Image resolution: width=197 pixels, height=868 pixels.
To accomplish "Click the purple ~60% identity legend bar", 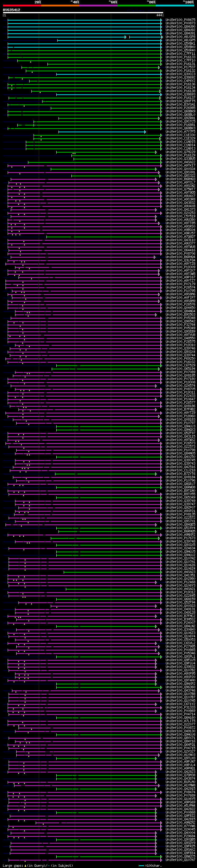I will click(x=98, y=6).
